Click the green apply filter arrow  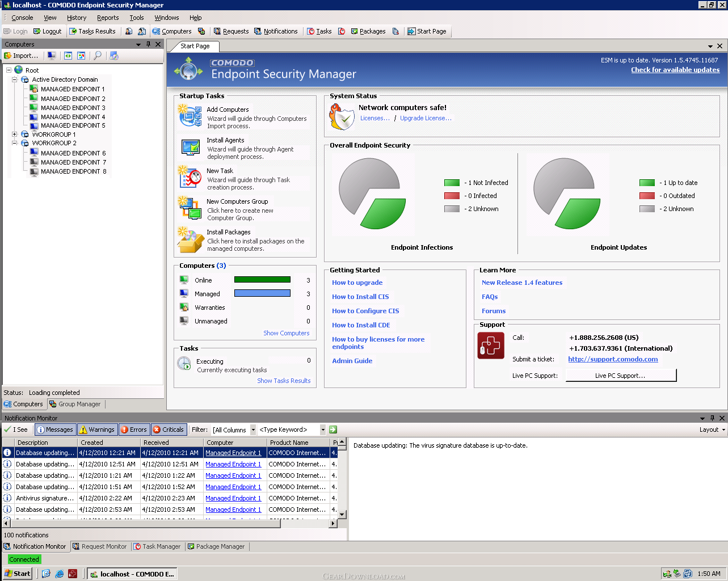pos(333,430)
